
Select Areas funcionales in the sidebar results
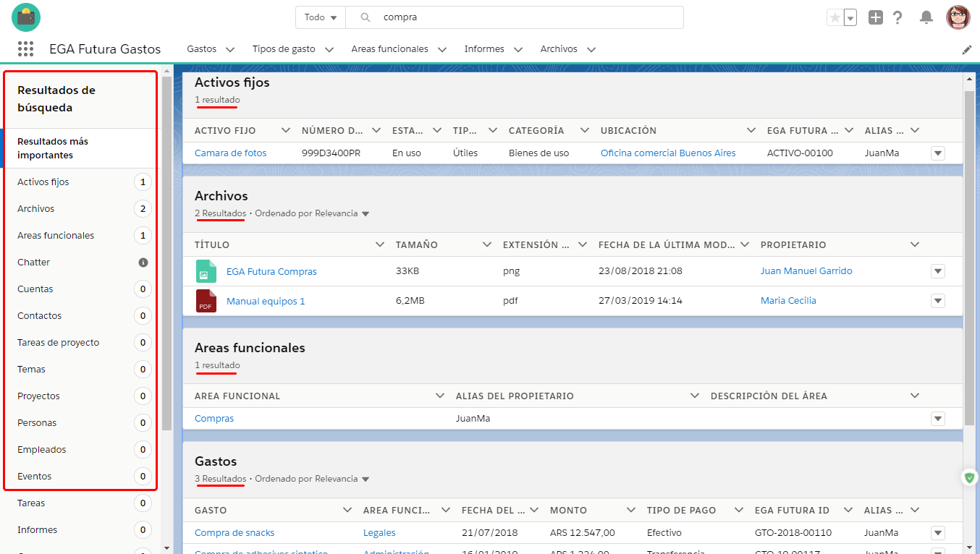pyautogui.click(x=56, y=236)
